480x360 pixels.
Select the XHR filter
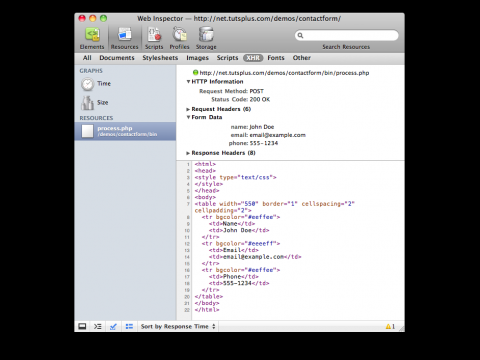tap(253, 58)
